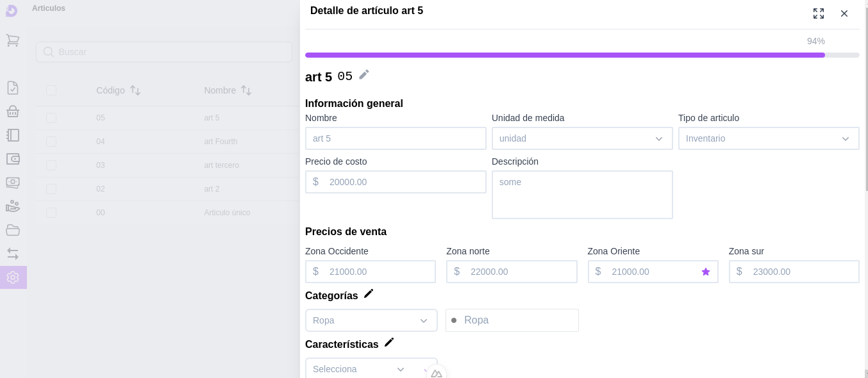868x378 pixels.
Task: Check the row checkbox for code 05
Action: pyautogui.click(x=51, y=118)
